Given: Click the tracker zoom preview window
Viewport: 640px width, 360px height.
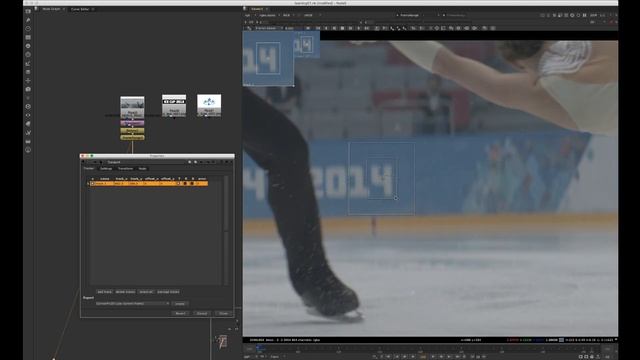Looking at the screenshot, I should click(268, 58).
